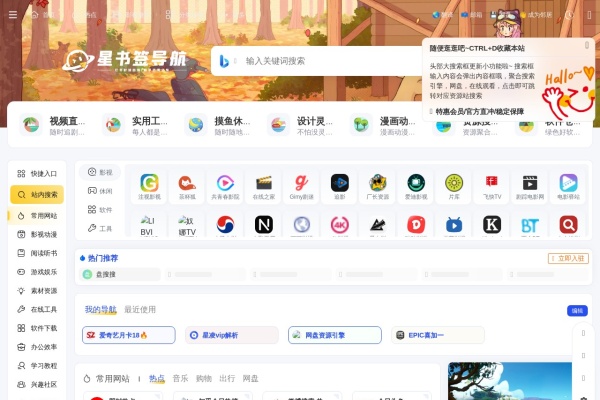Click the Bing search engine selector
Screen dimensions: 600x400
click(x=224, y=61)
